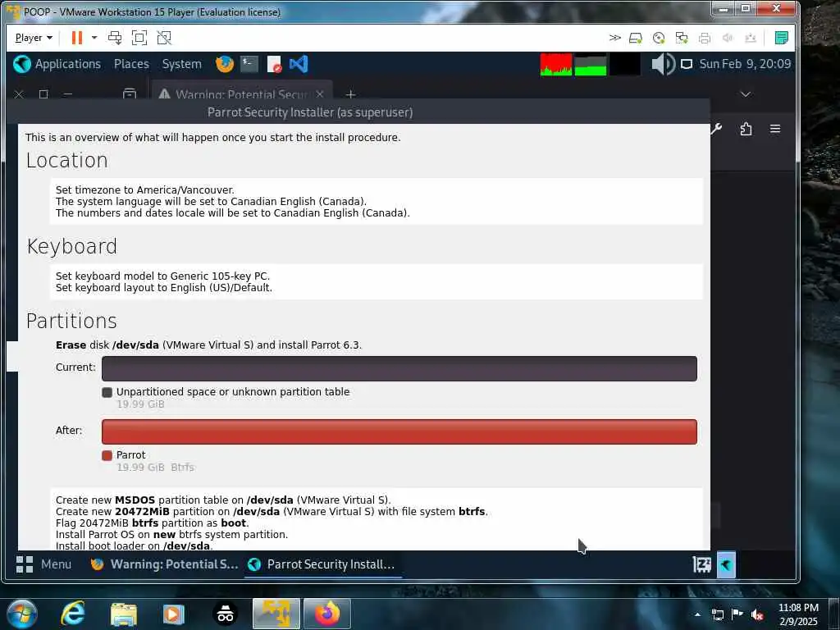Open the green message log icon in VMware

coord(782,38)
